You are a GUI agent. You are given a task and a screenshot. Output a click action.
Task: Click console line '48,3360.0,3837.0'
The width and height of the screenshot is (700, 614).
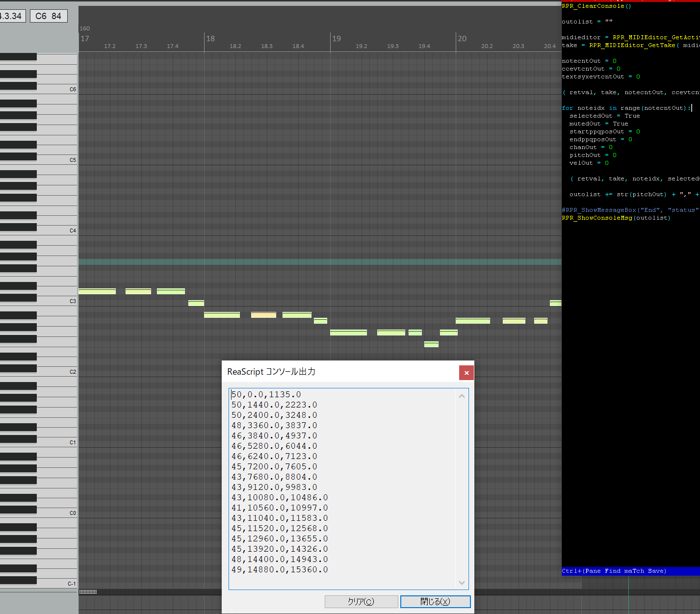(274, 425)
